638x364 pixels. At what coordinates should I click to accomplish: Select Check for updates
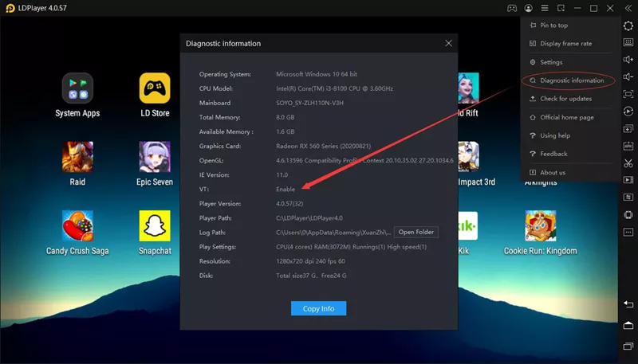tap(566, 99)
